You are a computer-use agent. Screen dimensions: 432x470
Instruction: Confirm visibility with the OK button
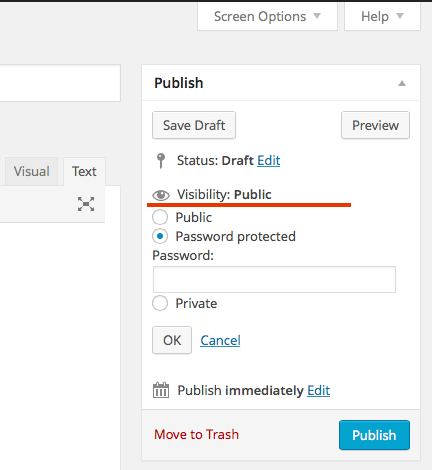(x=172, y=340)
